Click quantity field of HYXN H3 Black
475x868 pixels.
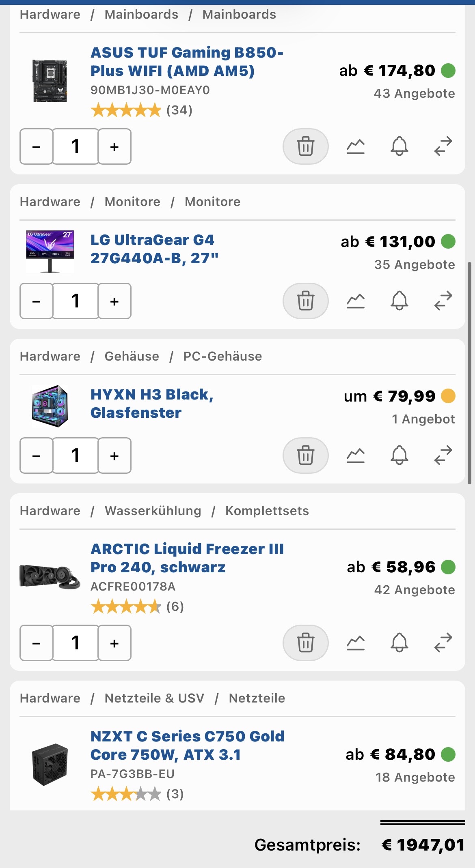76,455
